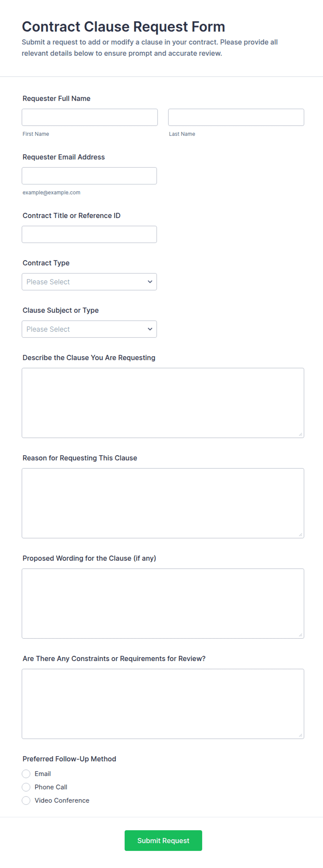The height and width of the screenshot is (868, 323).
Task: Click the resize handle of the Proposed Wording textarea
Action: (x=300, y=635)
